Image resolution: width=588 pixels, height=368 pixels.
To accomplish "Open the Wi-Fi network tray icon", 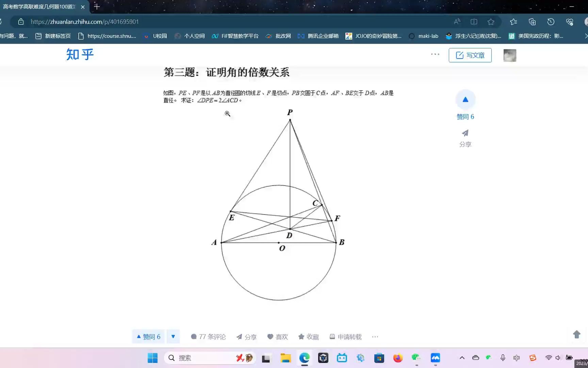I will (549, 358).
